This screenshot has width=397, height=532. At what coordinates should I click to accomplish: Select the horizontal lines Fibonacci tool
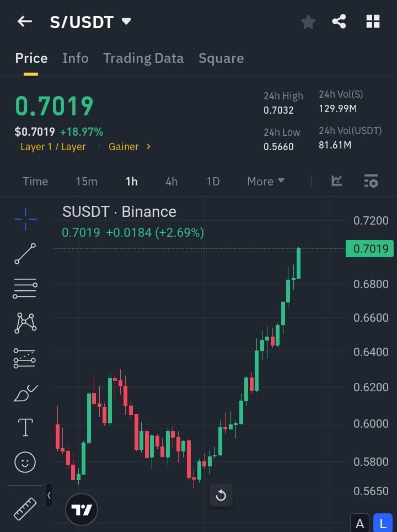(x=25, y=289)
